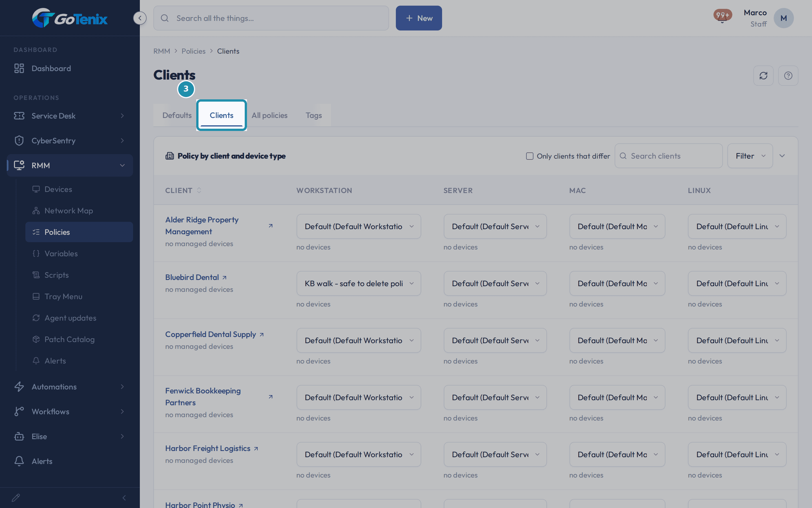812x508 pixels.
Task: Open Harbor Freight Logistics external link arrow
Action: point(256,448)
